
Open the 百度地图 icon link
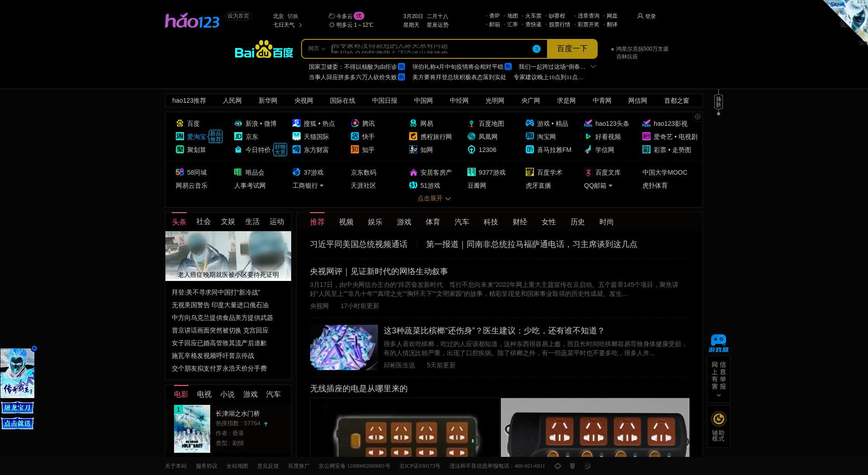coord(472,123)
